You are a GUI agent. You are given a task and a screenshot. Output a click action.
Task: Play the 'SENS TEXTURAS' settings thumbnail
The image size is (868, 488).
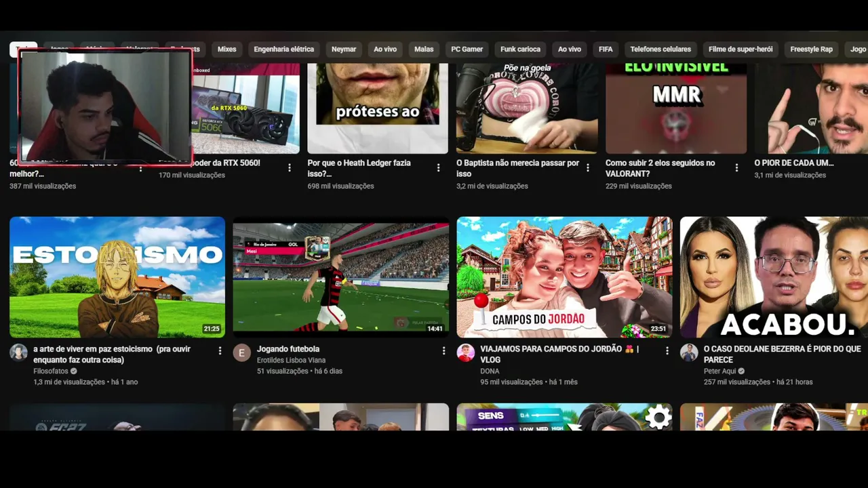[x=564, y=417]
